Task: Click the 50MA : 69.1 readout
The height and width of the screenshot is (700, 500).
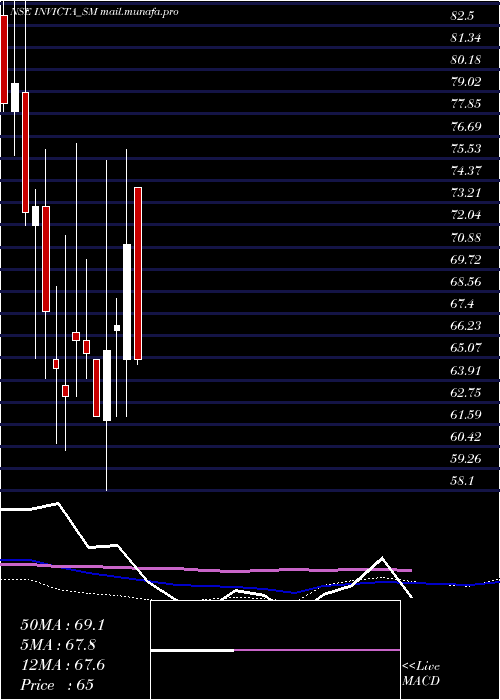Action: tap(62, 625)
